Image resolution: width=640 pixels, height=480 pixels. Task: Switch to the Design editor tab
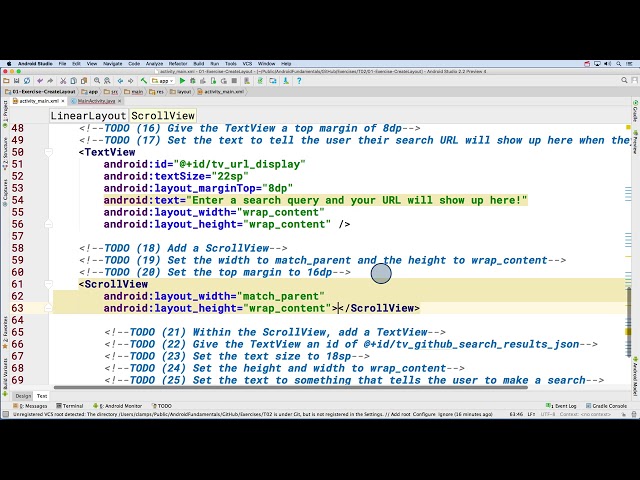click(23, 396)
